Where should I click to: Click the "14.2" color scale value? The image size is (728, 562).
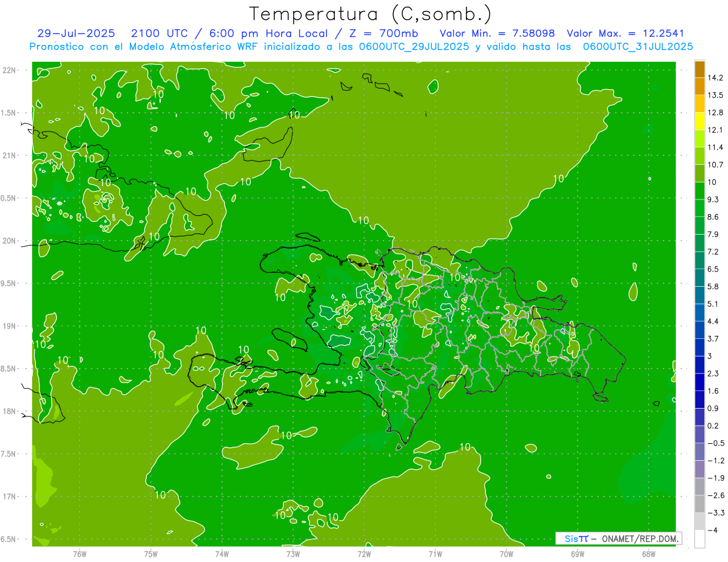pos(715,78)
